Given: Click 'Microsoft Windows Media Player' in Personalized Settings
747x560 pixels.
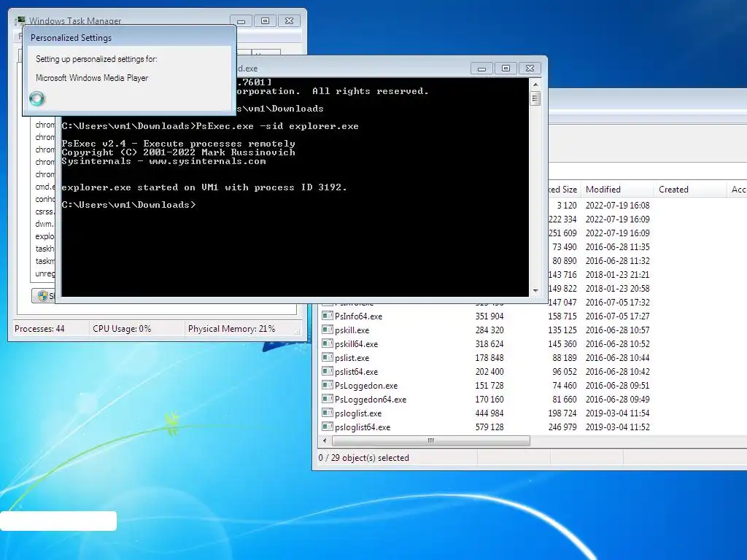Looking at the screenshot, I should tap(92, 77).
